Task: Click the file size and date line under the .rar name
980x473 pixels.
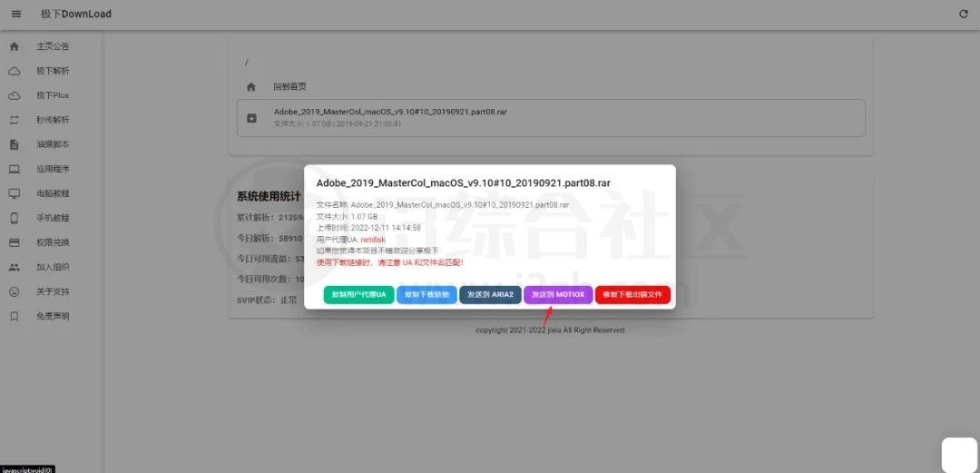Action: click(x=338, y=123)
